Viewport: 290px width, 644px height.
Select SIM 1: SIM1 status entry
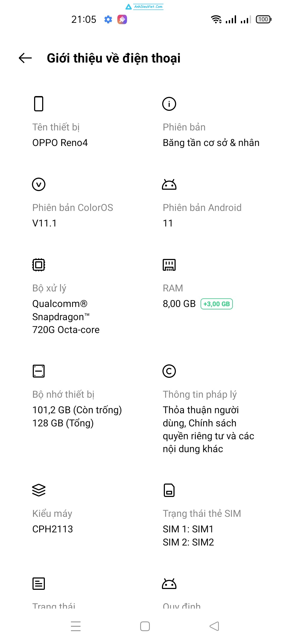pos(188,529)
